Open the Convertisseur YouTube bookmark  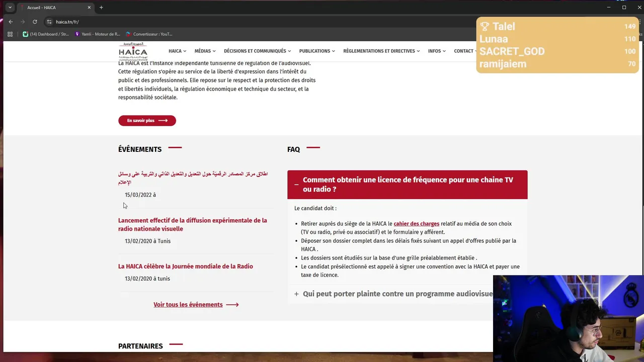click(x=149, y=34)
